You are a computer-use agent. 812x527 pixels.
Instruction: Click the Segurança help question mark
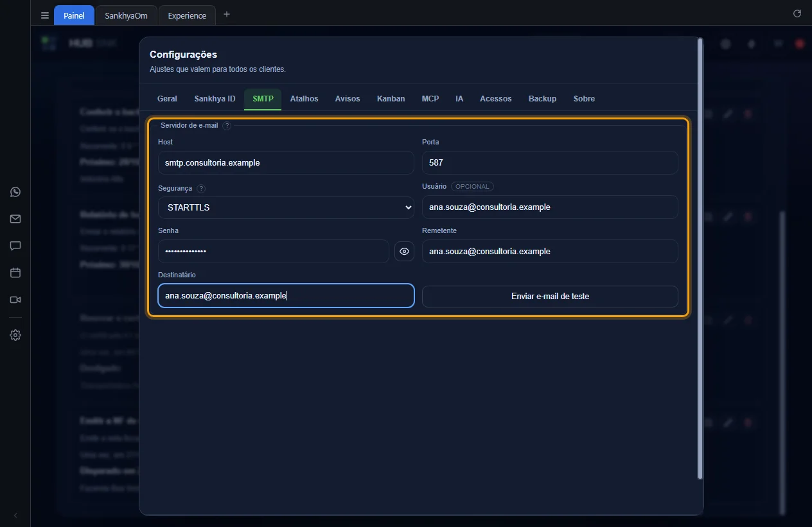coord(201,189)
